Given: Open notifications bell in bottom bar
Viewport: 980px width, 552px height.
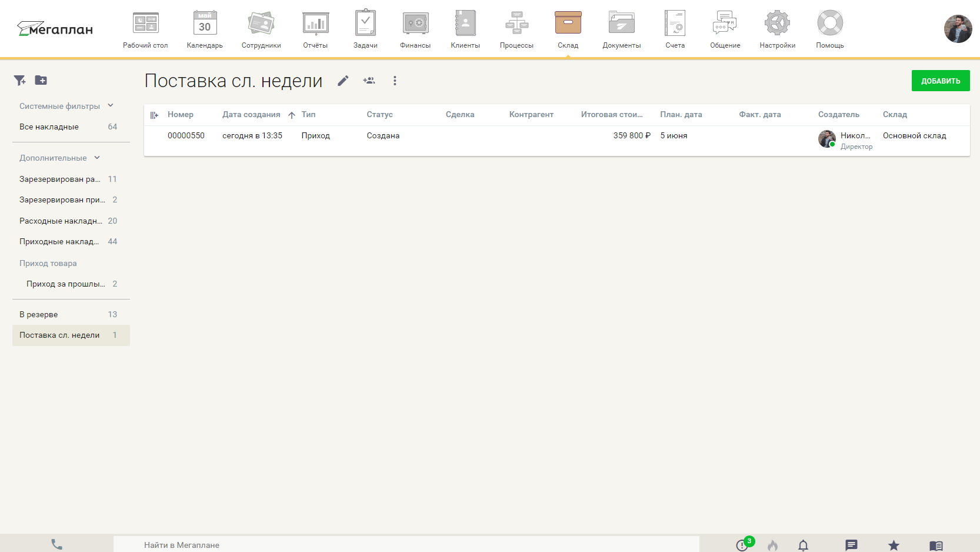Looking at the screenshot, I should pos(803,545).
